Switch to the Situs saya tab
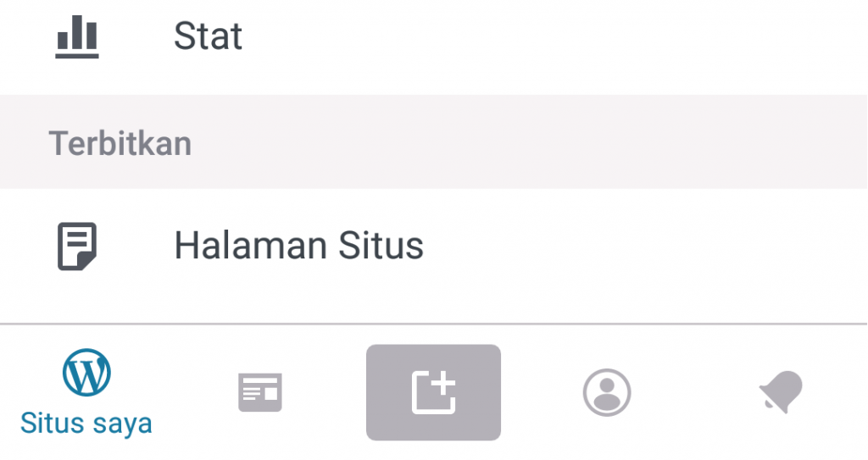This screenshot has height=460, width=868. (x=86, y=392)
